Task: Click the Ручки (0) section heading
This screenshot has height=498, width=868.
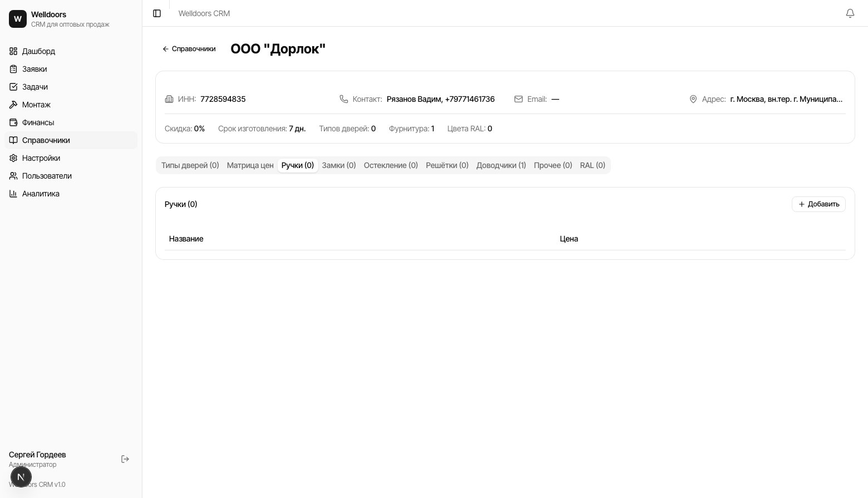Action: point(181,204)
